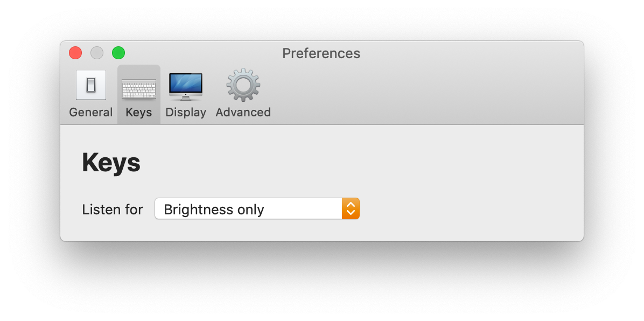Open Advanced settings via gear icon

click(x=243, y=85)
